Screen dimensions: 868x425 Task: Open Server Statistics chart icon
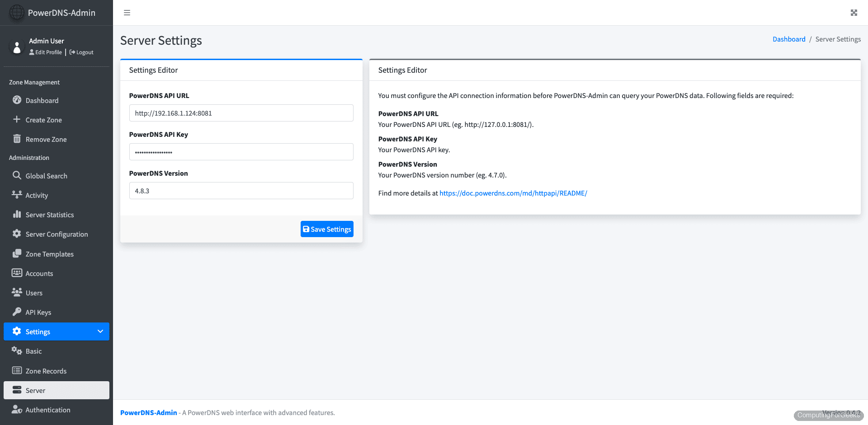pyautogui.click(x=17, y=215)
